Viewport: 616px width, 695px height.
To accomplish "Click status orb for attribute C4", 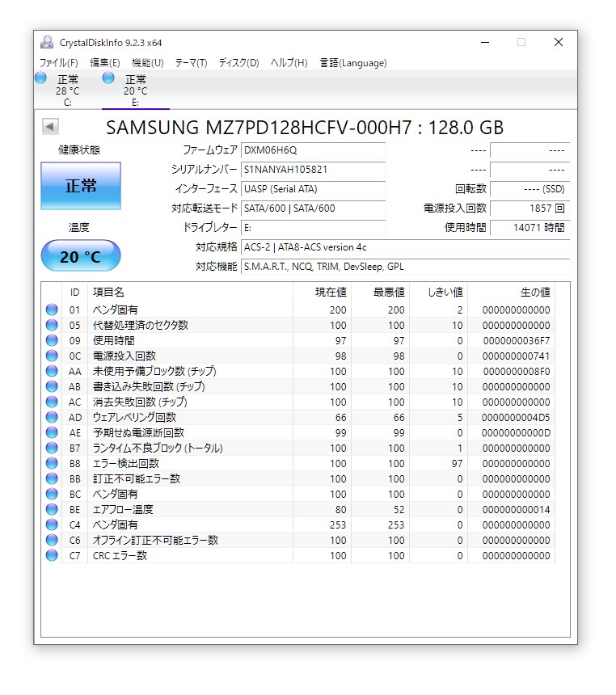I will click(52, 524).
